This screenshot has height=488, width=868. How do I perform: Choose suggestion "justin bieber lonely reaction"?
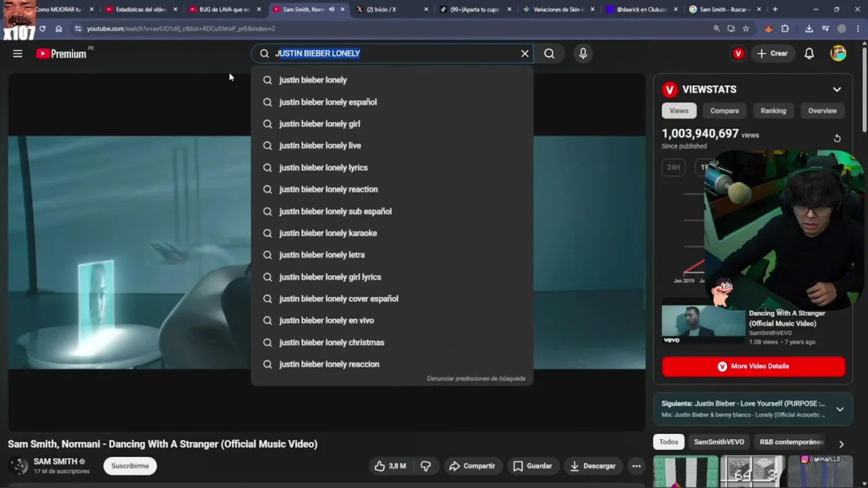pos(392,189)
